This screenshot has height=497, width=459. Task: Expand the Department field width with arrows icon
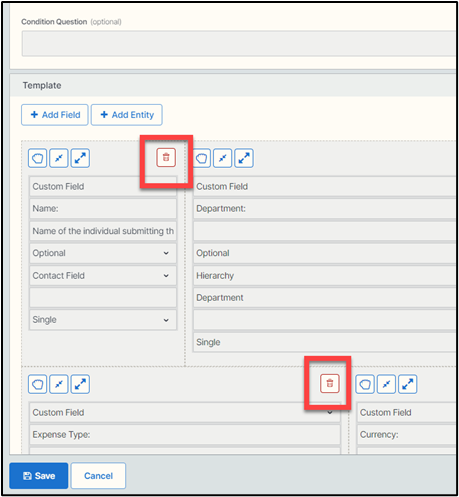coord(244,158)
